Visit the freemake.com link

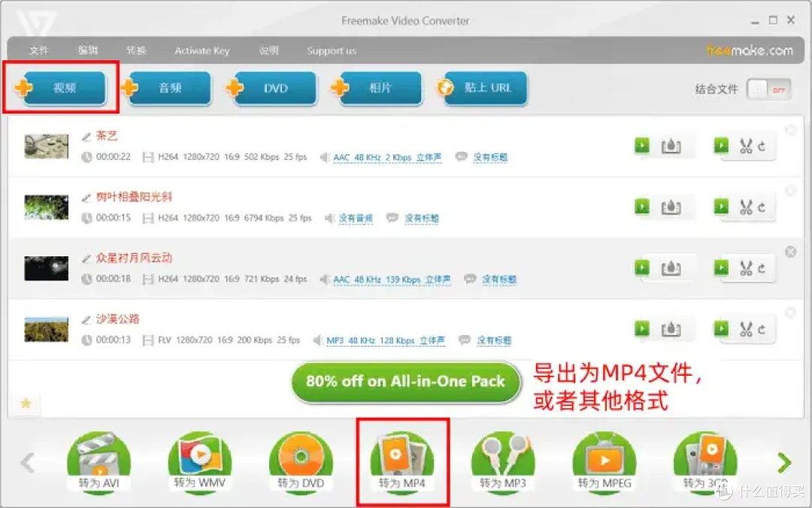[750, 50]
